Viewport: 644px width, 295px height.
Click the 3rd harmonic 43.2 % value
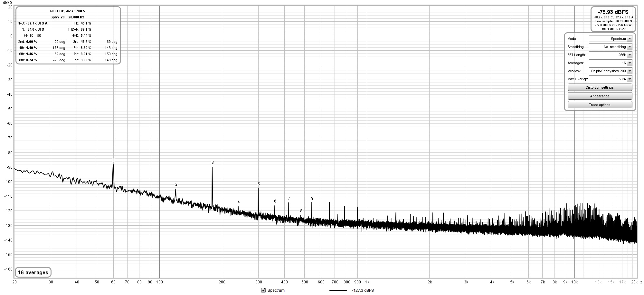tap(86, 42)
